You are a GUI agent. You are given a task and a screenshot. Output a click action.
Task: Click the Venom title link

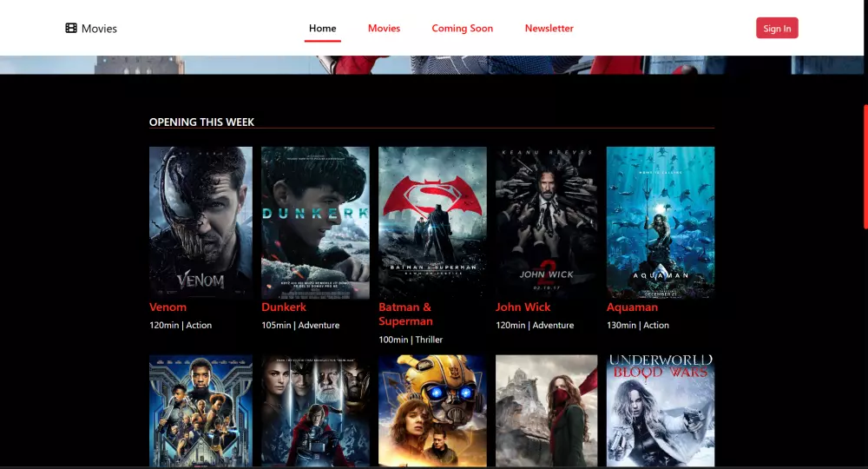pos(168,307)
